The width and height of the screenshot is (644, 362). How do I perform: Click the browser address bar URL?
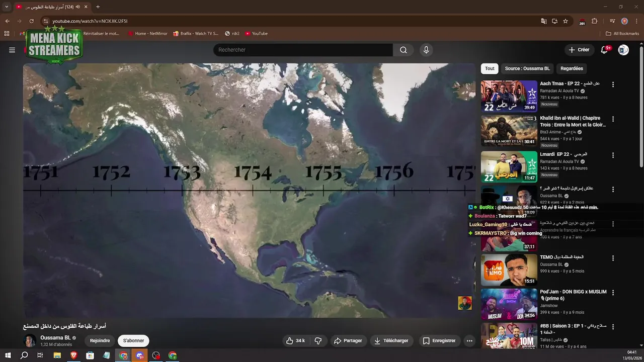click(90, 21)
